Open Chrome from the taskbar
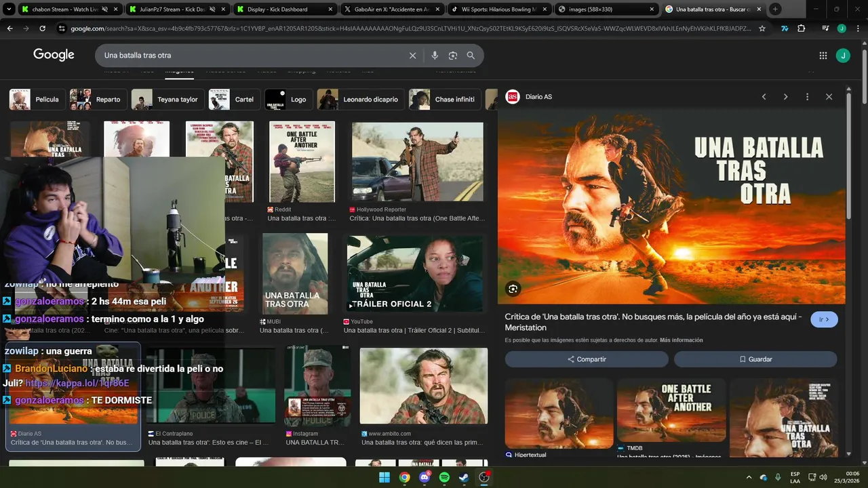The height and width of the screenshot is (488, 868). (404, 477)
